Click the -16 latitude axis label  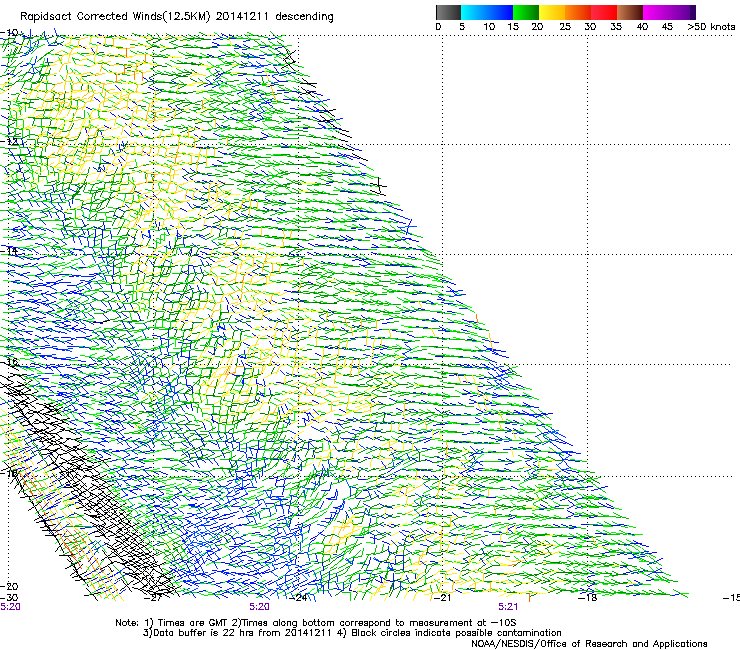pyautogui.click(x=9, y=362)
